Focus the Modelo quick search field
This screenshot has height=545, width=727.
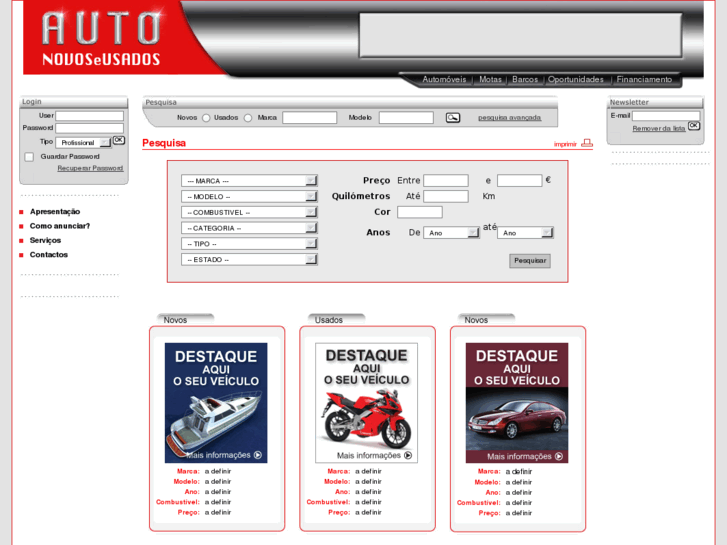point(406,118)
